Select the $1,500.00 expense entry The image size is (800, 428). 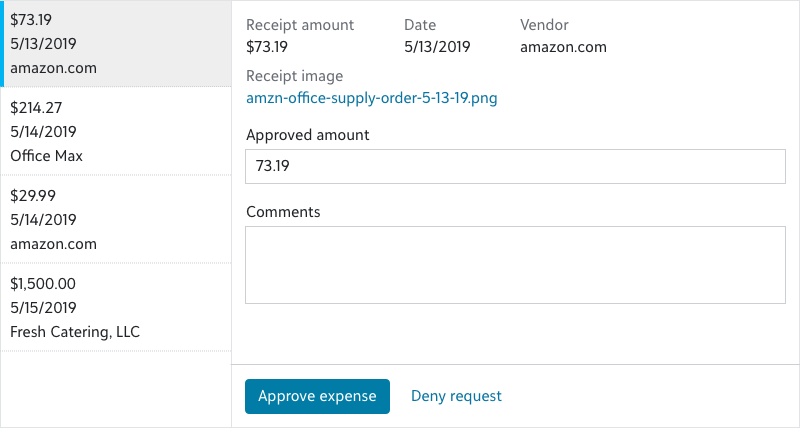[115, 307]
